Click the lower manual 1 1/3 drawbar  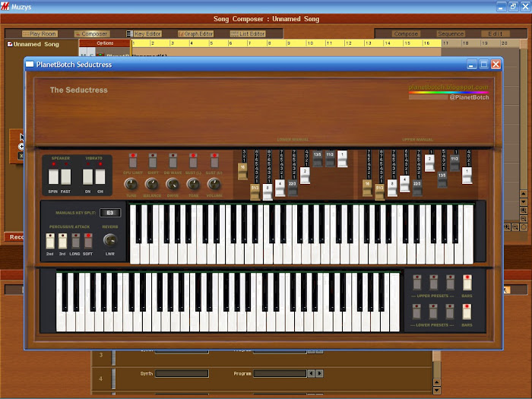pos(330,159)
